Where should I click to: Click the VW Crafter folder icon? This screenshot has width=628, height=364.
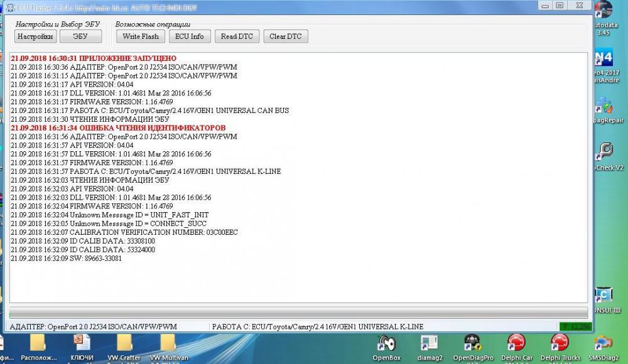(x=124, y=343)
